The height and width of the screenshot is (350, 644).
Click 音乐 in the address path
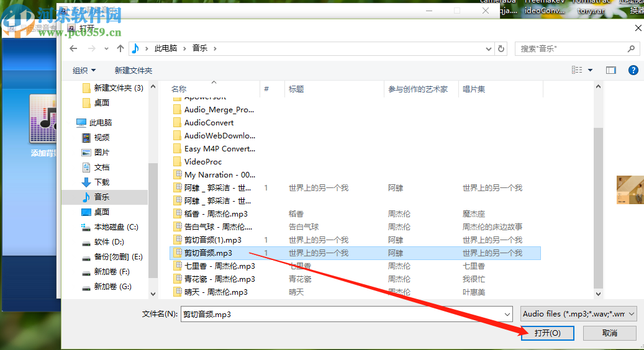[200, 48]
